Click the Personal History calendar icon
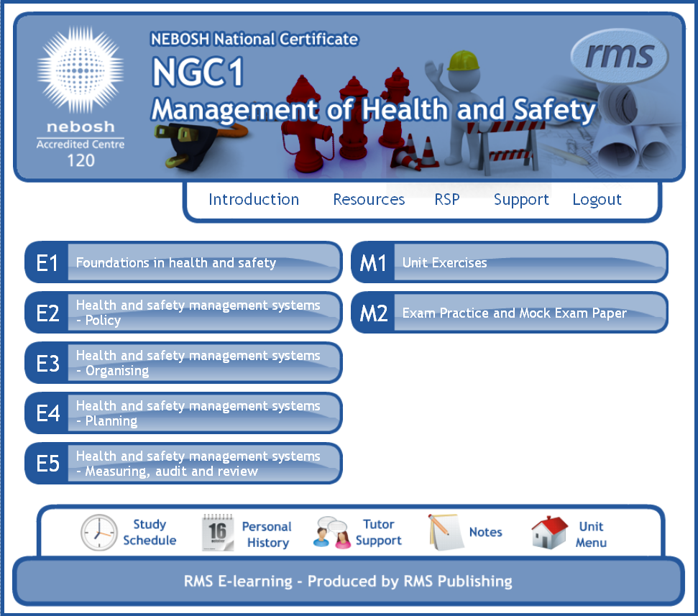The height and width of the screenshot is (616, 698). pyautogui.click(x=218, y=533)
